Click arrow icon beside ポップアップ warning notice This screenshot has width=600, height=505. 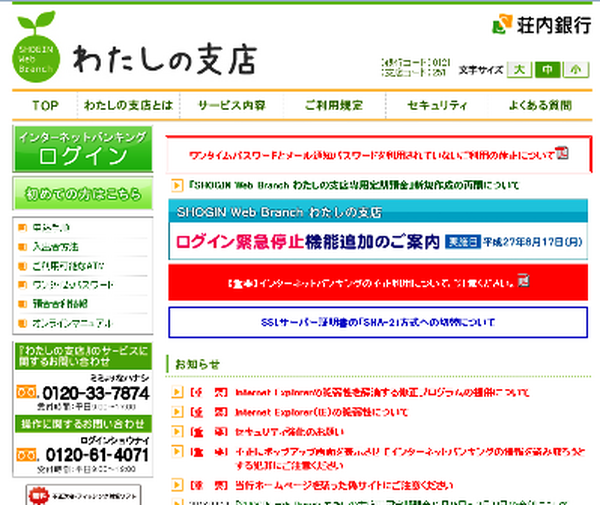(177, 452)
